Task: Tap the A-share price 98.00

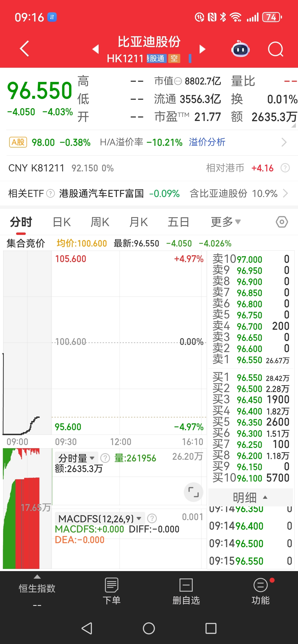Action: pos(43,143)
